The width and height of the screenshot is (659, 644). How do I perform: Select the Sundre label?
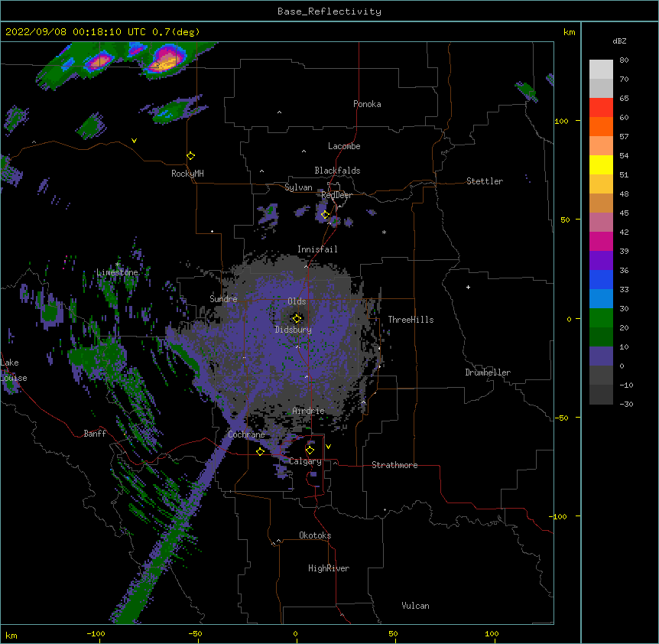point(223,299)
